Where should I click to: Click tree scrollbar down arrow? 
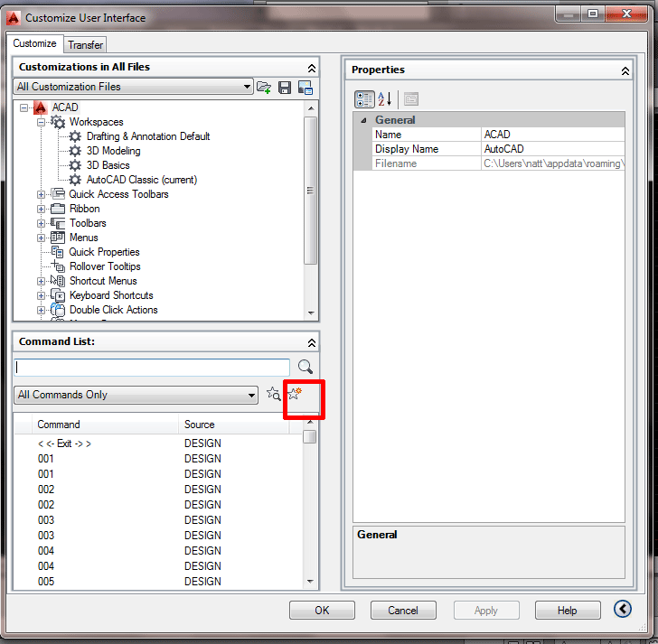point(311,313)
